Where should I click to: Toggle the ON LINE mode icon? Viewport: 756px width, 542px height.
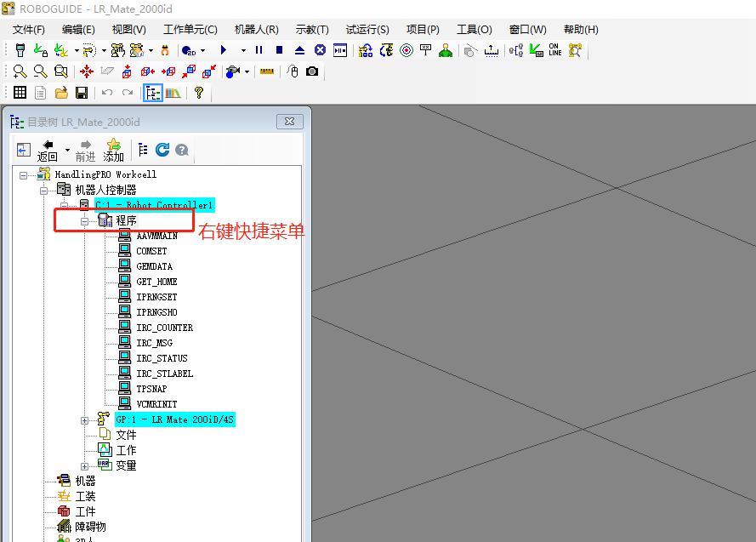(555, 49)
